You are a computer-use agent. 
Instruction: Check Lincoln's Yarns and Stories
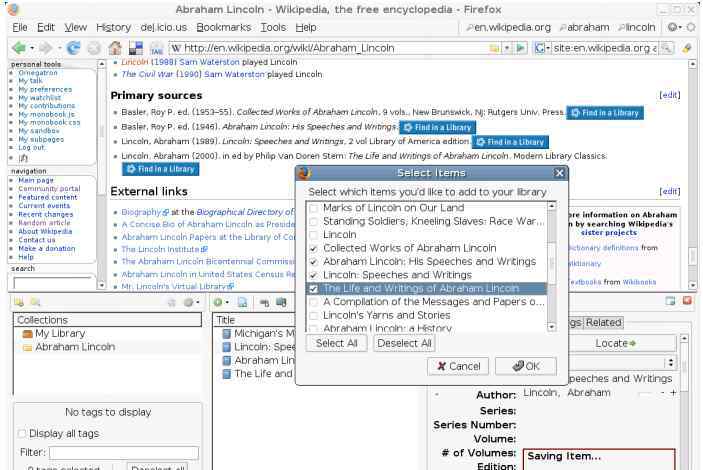click(314, 316)
